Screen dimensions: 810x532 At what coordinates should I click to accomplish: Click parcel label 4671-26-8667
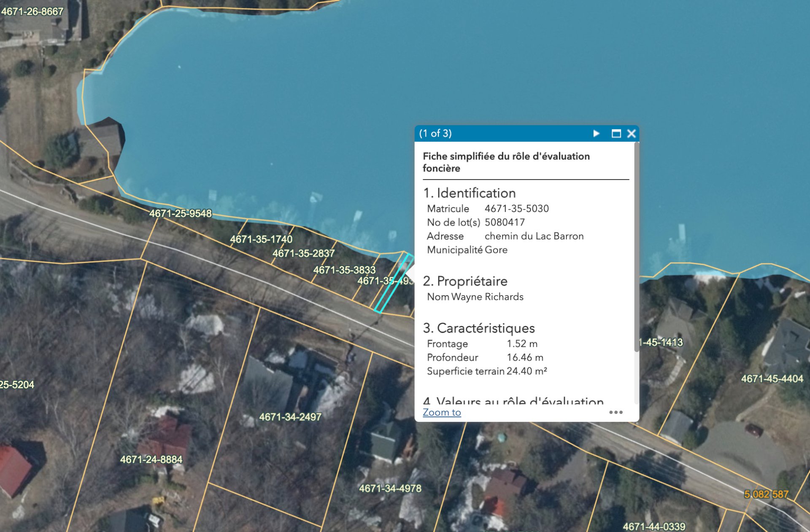(x=32, y=11)
